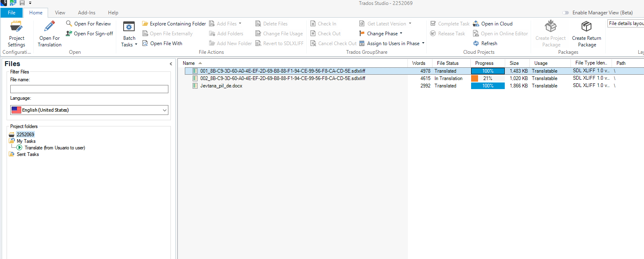Click the In Translation status cell
This screenshot has width=644, height=259.
(x=448, y=78)
